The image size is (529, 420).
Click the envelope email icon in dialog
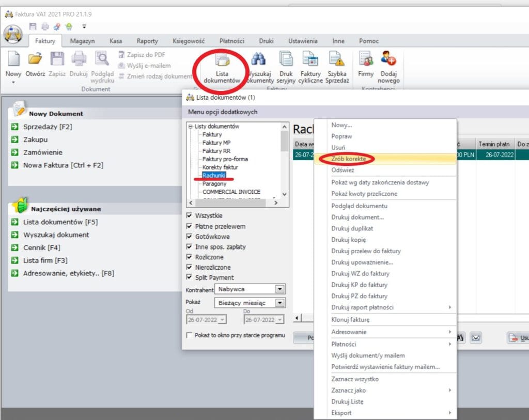tap(475, 338)
